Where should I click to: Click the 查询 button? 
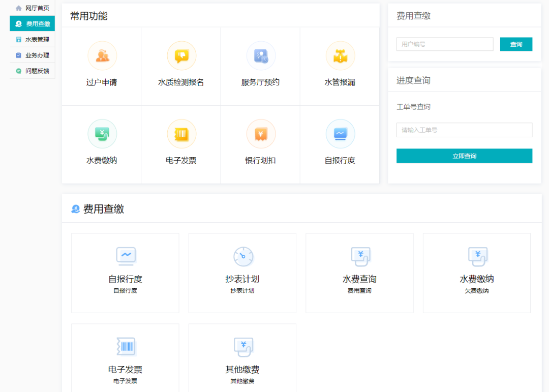click(x=516, y=44)
